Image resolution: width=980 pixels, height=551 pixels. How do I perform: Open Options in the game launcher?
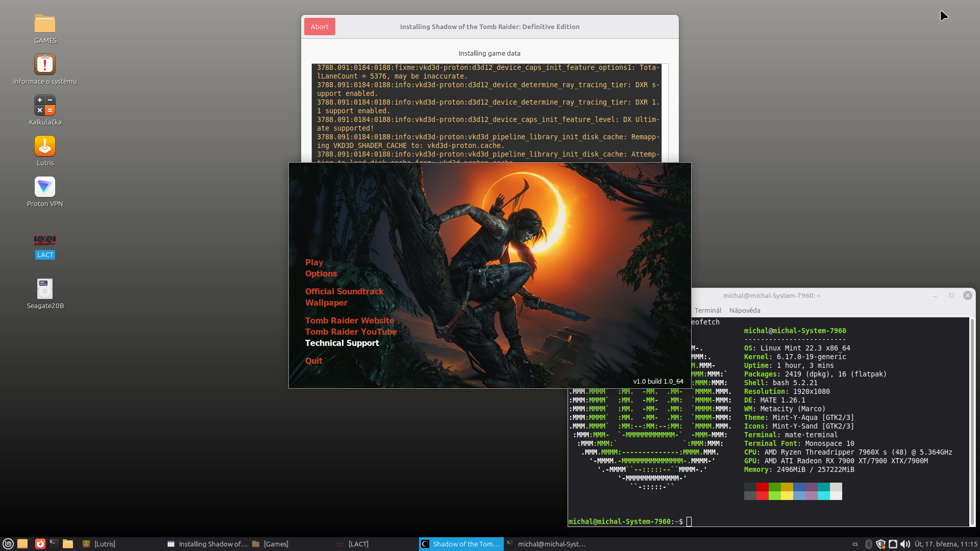[x=321, y=273]
